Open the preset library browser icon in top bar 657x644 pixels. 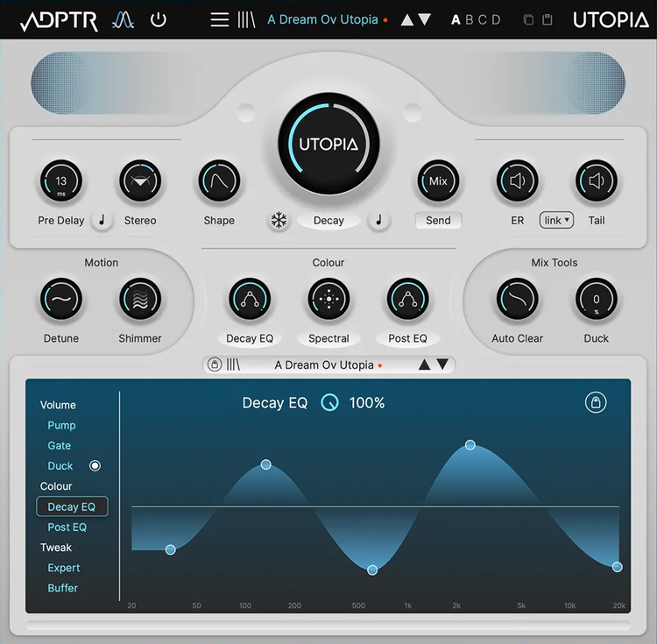(246, 19)
